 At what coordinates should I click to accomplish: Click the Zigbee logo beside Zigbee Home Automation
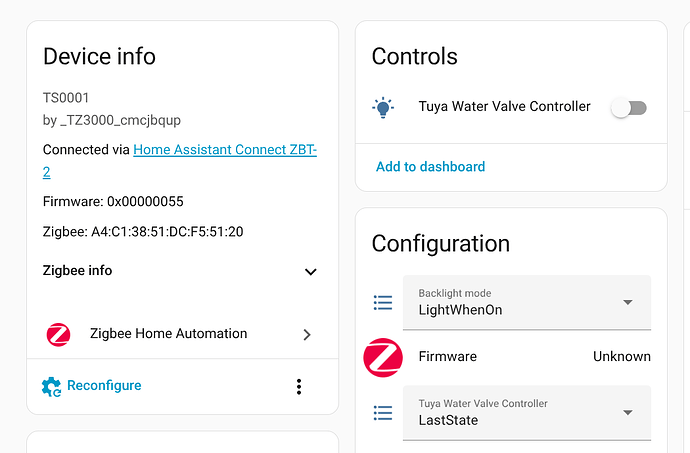click(x=59, y=334)
